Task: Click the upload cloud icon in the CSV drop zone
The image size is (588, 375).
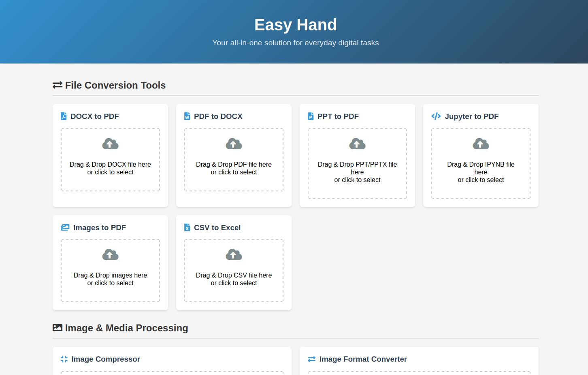Action: (234, 254)
